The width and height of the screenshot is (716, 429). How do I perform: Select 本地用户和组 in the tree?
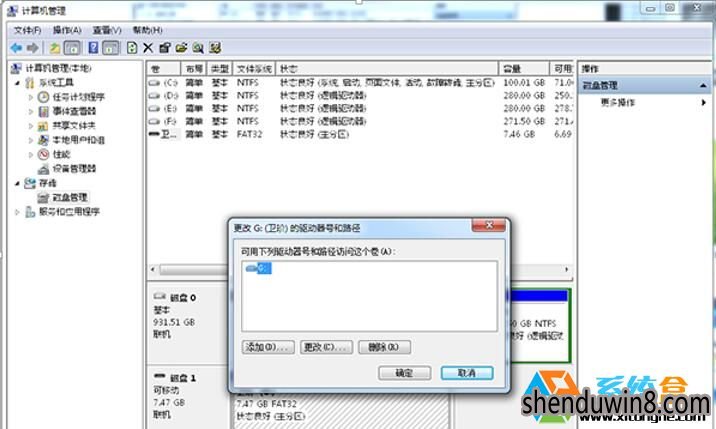click(x=79, y=140)
